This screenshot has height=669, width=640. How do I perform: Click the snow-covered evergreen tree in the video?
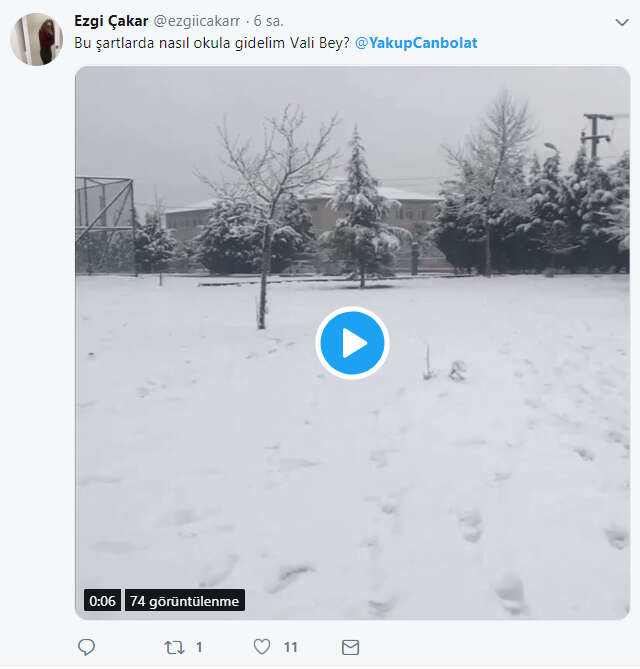pos(361,215)
